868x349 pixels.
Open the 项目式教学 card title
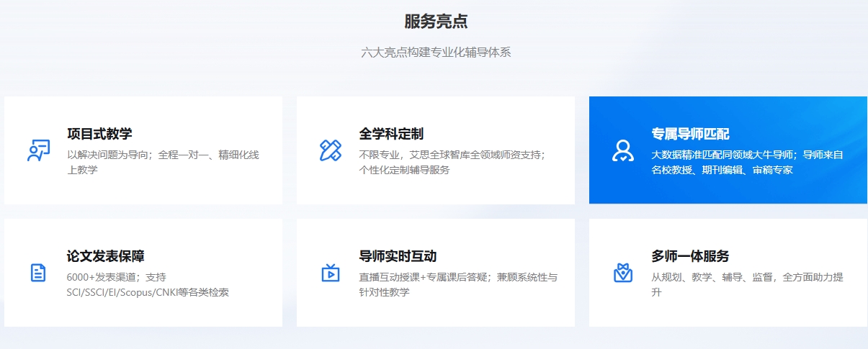coord(99,134)
